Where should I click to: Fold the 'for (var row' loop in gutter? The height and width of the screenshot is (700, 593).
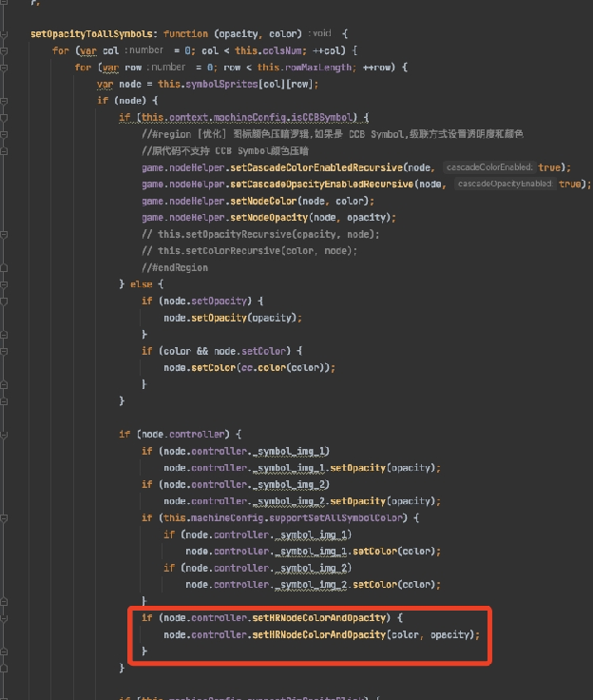pos(6,67)
